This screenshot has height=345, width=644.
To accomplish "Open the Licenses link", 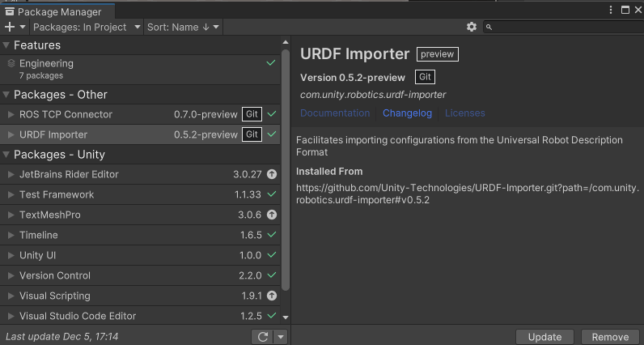I will click(x=465, y=113).
